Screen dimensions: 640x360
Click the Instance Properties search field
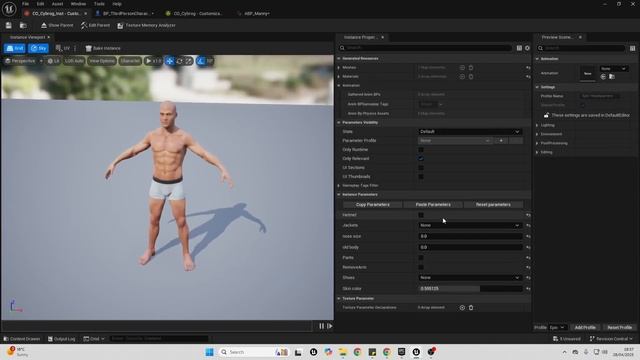(x=425, y=48)
